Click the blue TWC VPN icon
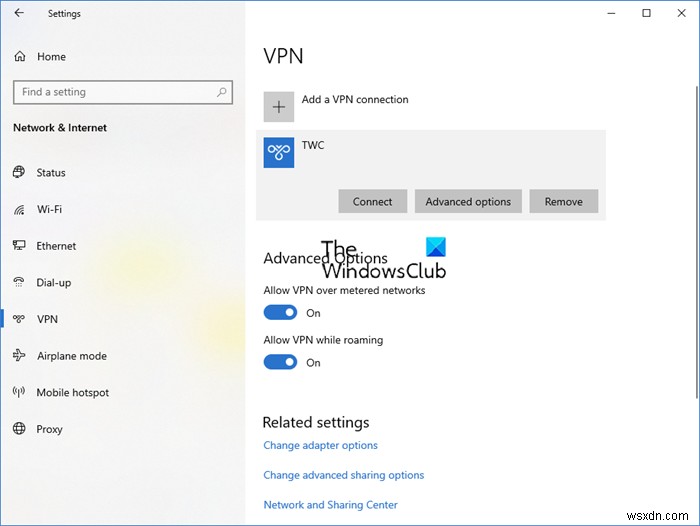 279,153
